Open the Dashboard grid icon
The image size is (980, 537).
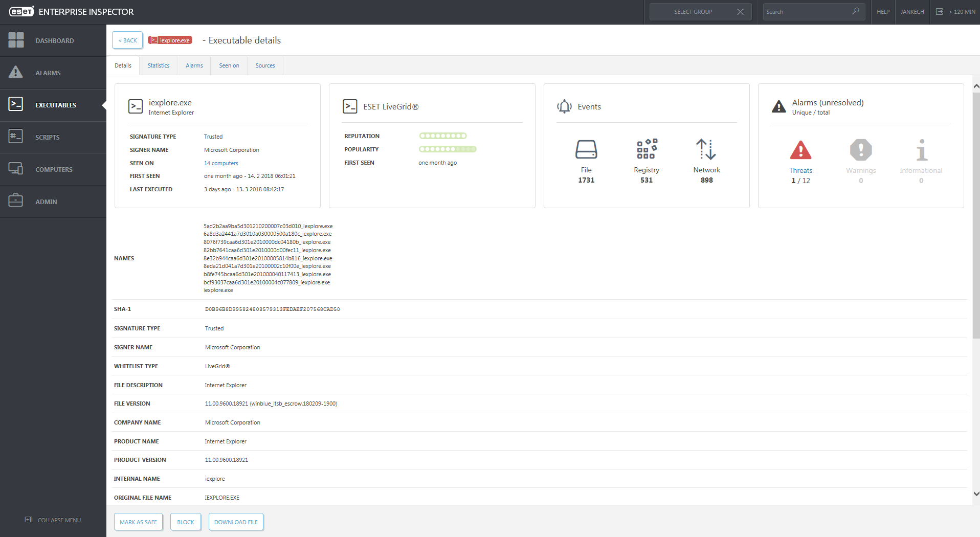pyautogui.click(x=16, y=40)
